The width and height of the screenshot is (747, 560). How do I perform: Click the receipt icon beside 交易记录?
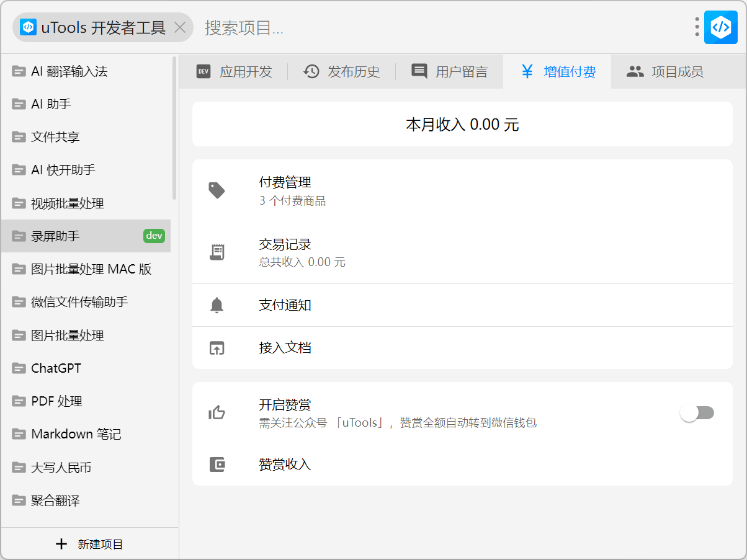[x=217, y=252]
